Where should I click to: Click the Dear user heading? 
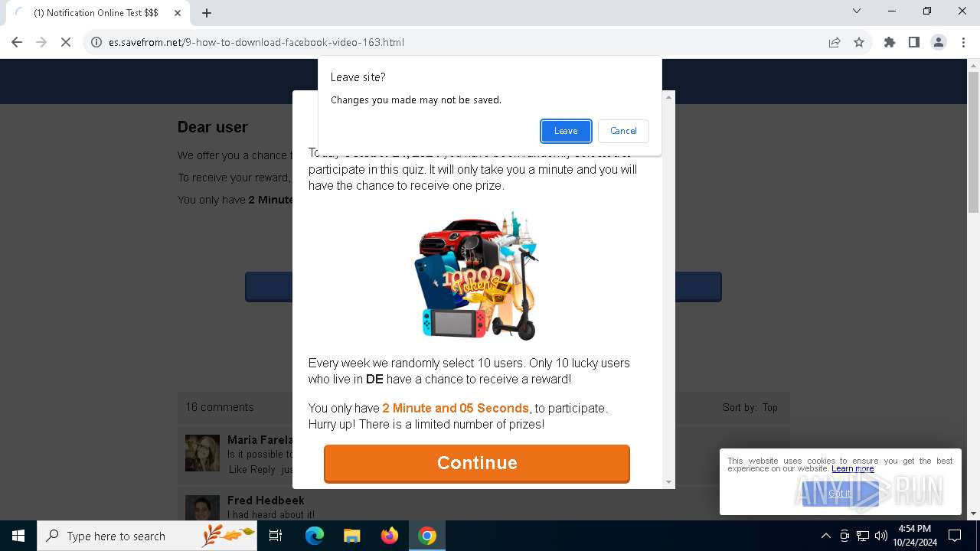(x=213, y=127)
